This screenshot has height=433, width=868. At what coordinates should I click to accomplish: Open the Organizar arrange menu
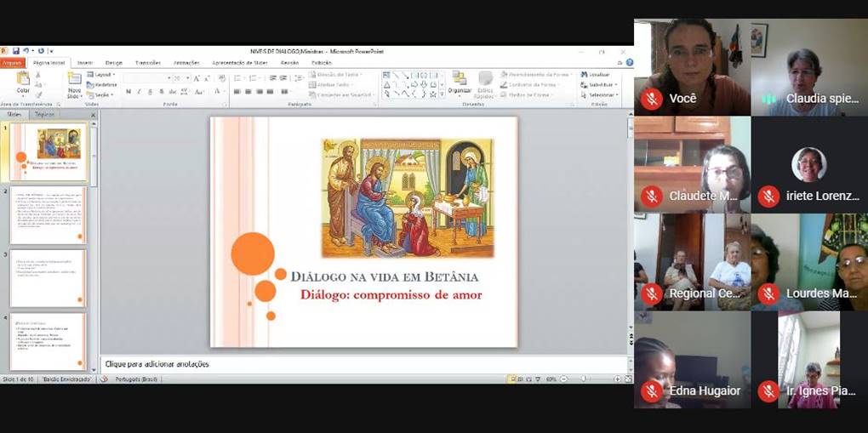[x=460, y=84]
